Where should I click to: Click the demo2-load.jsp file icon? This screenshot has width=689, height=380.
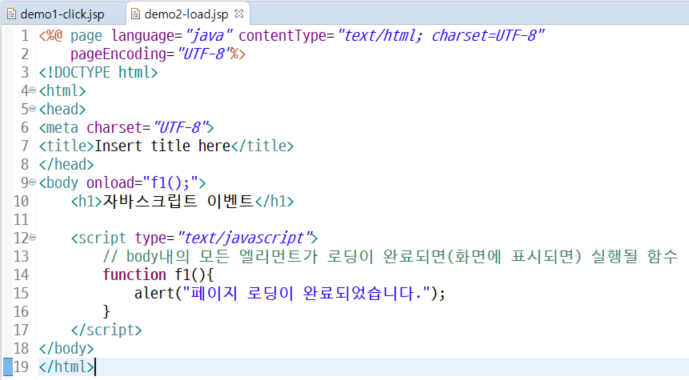pyautogui.click(x=136, y=14)
